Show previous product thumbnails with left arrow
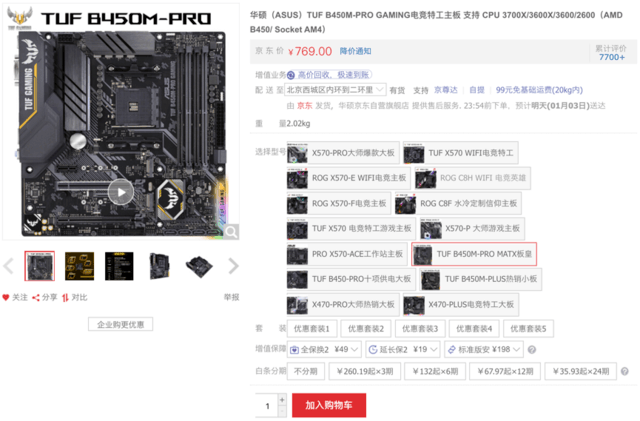640x421 pixels. click(x=9, y=266)
